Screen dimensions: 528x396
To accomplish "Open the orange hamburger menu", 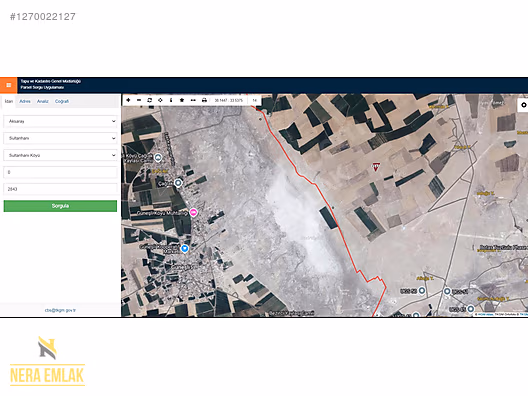I will pyautogui.click(x=8, y=85).
